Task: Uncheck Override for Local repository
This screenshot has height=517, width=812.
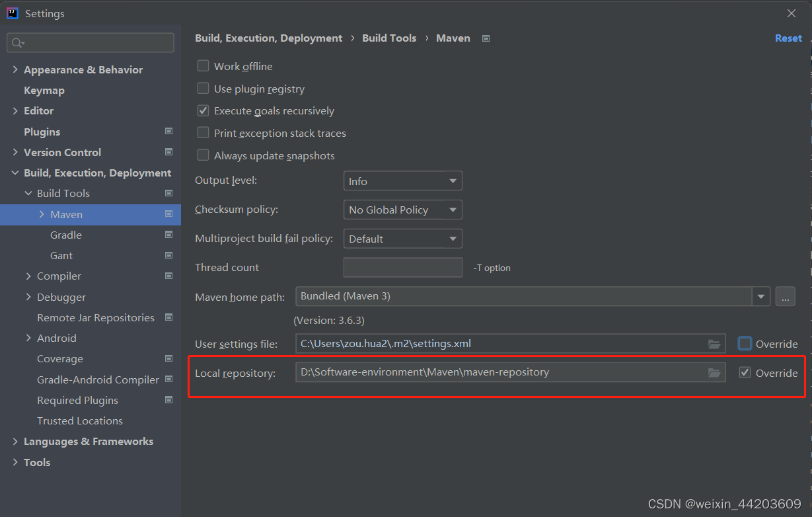Action: pyautogui.click(x=745, y=373)
